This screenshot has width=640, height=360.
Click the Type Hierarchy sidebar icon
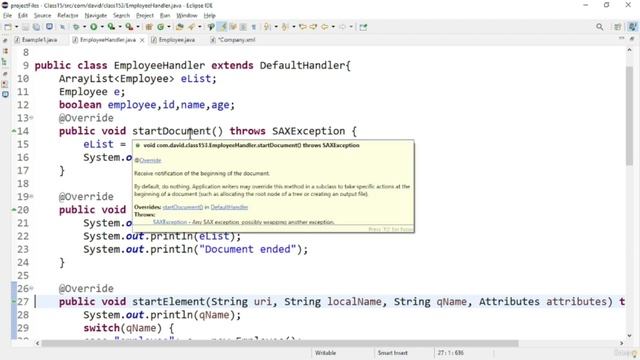[4, 62]
